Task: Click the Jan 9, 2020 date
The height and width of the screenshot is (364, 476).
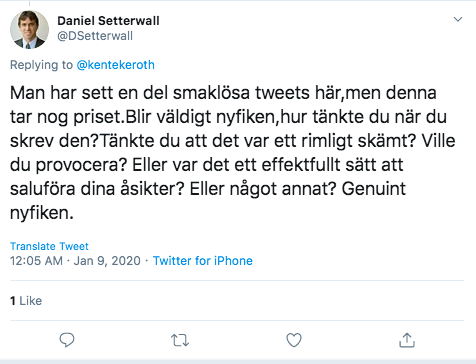Action: point(107,261)
